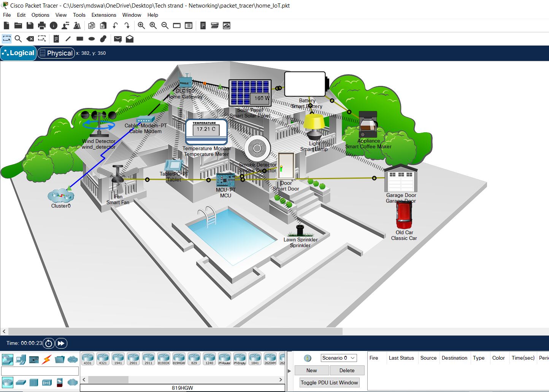Open the Activity Wizard from the main toolbar
The width and height of the screenshot is (549, 392).
(x=77, y=25)
